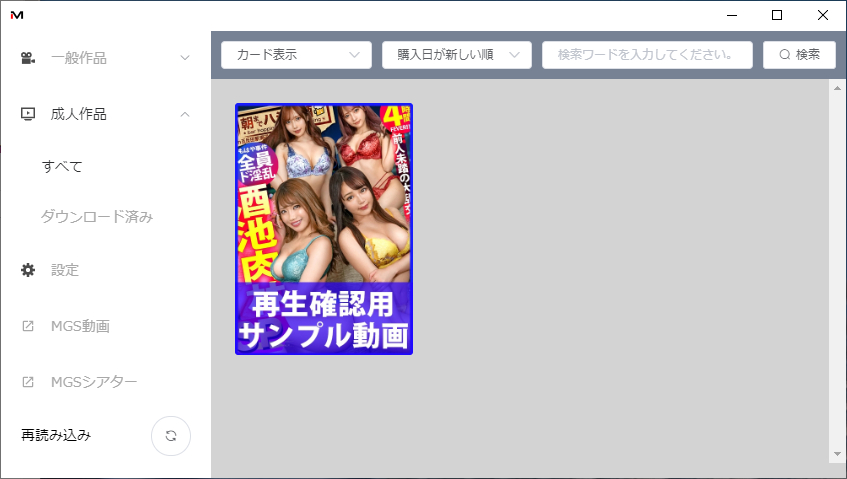Minimize the application window
847x479 pixels.
(x=732, y=15)
